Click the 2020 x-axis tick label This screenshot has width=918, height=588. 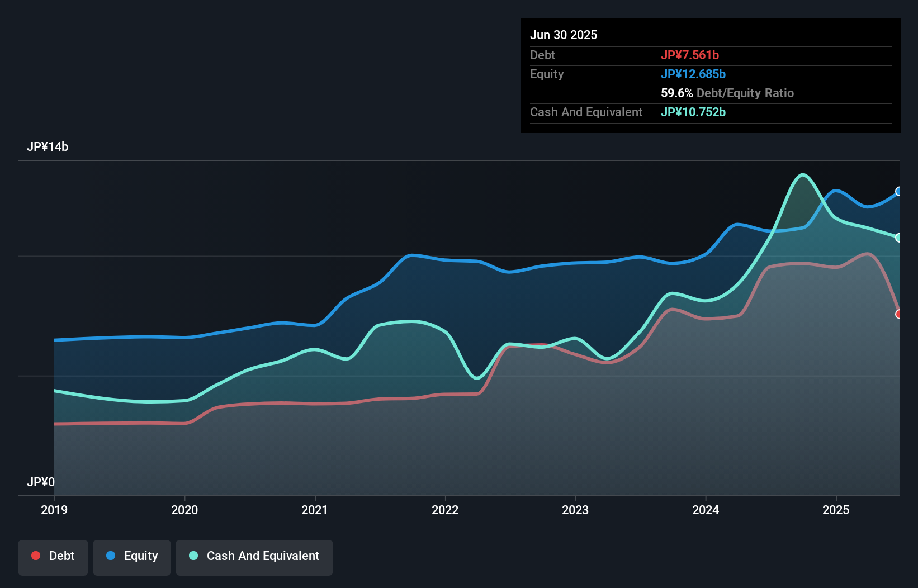point(184,510)
